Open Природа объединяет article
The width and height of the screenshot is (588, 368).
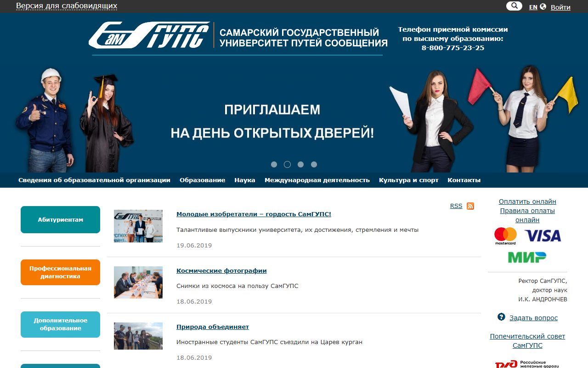click(x=213, y=327)
